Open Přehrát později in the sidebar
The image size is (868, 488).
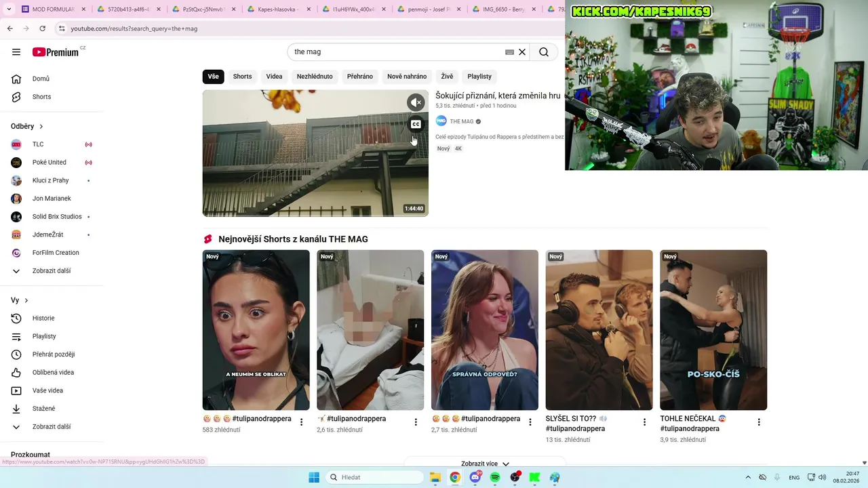point(53,354)
